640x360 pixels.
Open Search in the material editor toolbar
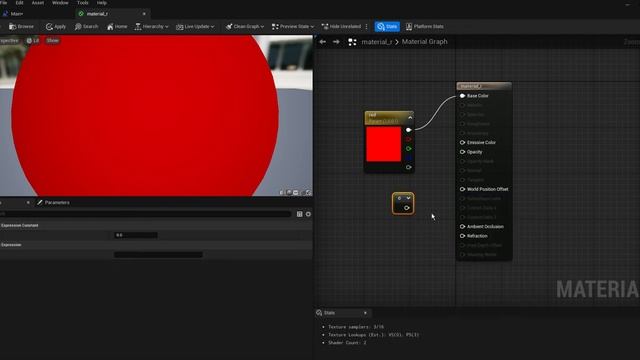(87, 27)
